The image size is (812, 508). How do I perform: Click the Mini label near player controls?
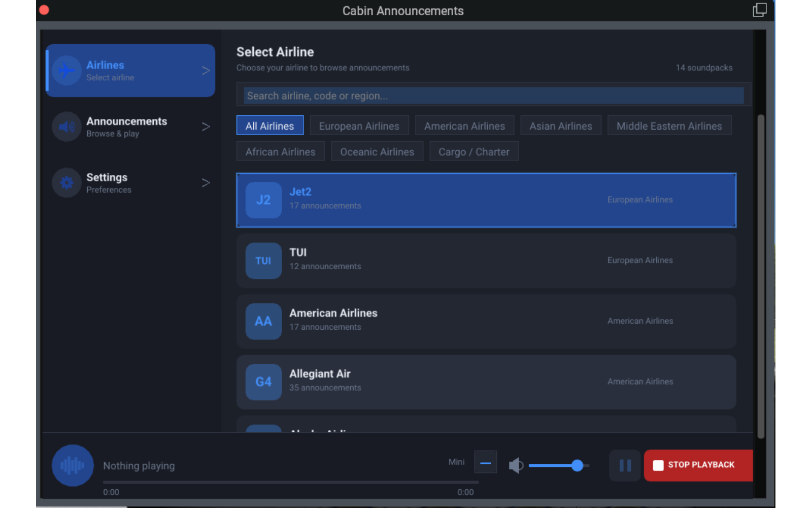tap(456, 462)
